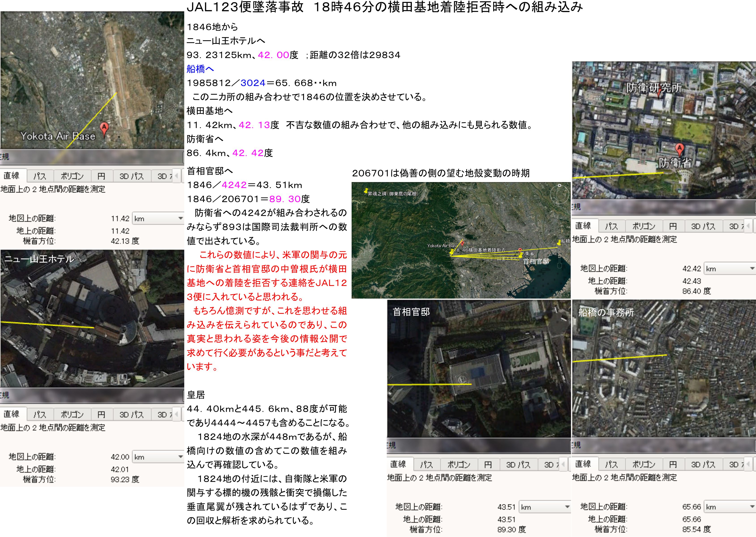
Task: Click the N compass ring in overview map
Action: tap(560, 194)
